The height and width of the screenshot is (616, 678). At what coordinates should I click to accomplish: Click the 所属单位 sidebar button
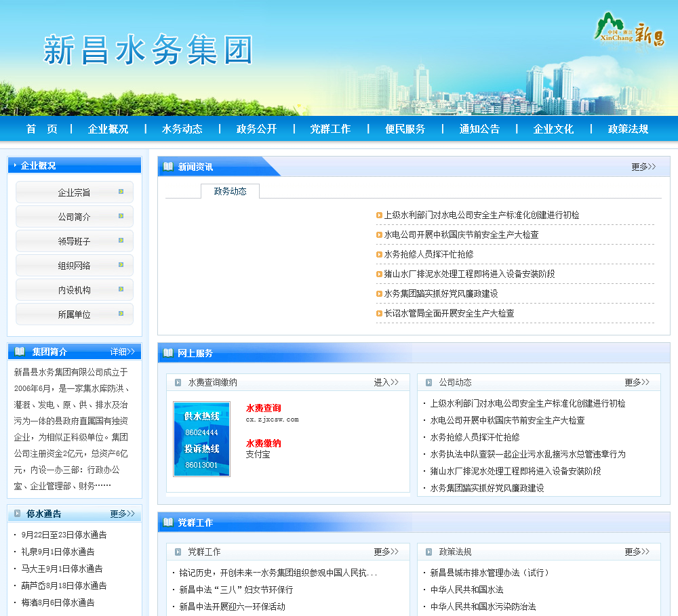tap(75, 314)
